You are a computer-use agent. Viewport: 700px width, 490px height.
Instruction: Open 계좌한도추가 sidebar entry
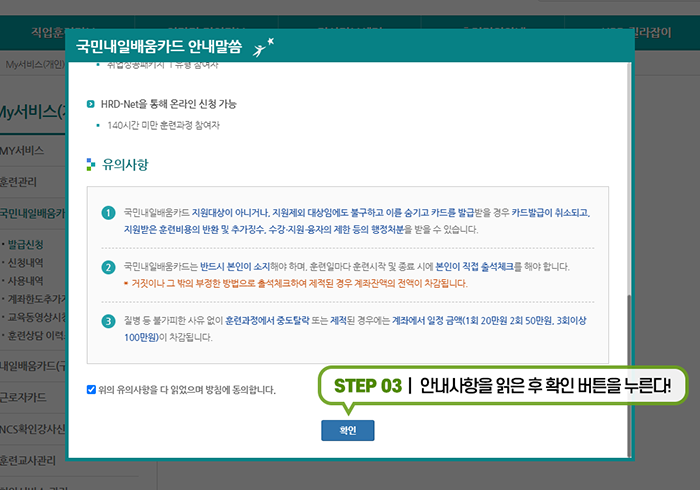(37, 299)
